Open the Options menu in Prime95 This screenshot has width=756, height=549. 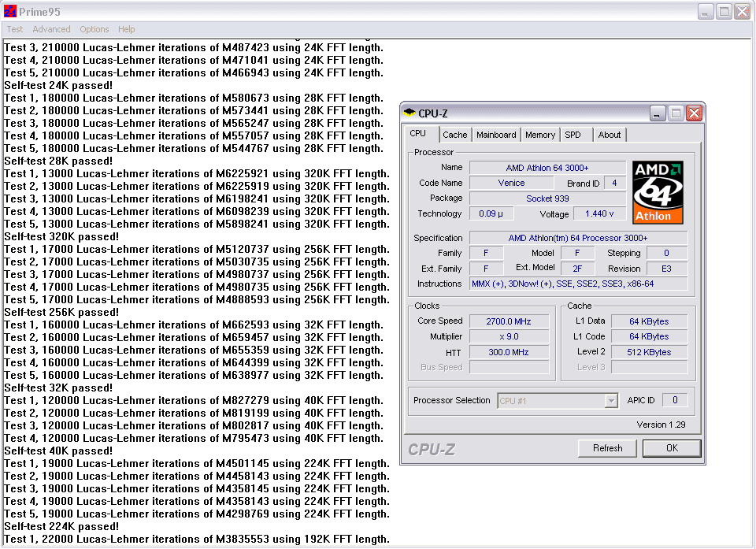click(94, 29)
